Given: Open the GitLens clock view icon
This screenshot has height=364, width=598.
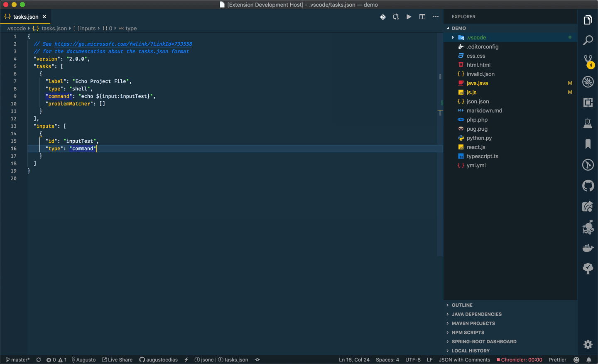Looking at the screenshot, I should click(x=588, y=165).
